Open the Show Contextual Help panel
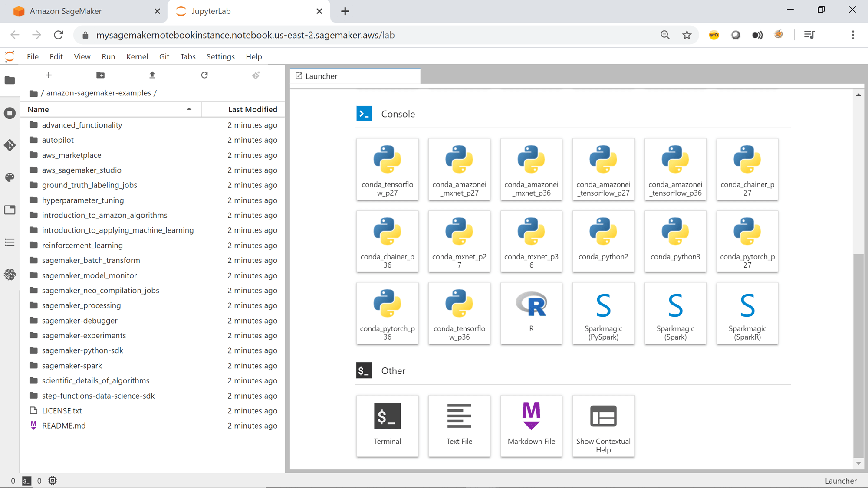This screenshot has width=868, height=488. [603, 425]
